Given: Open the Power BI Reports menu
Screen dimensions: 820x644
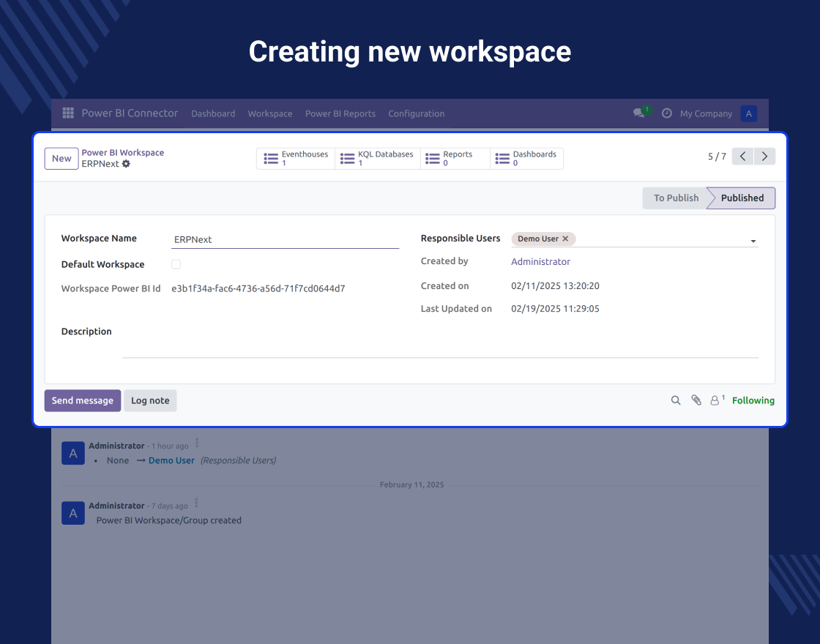Looking at the screenshot, I should 340,113.
